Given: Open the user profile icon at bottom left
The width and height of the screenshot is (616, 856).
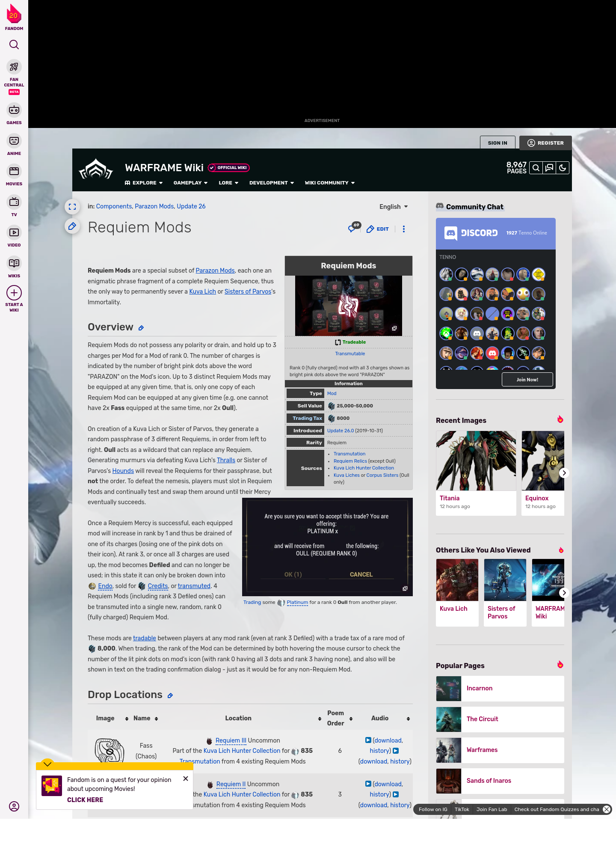Looking at the screenshot, I should 14,806.
